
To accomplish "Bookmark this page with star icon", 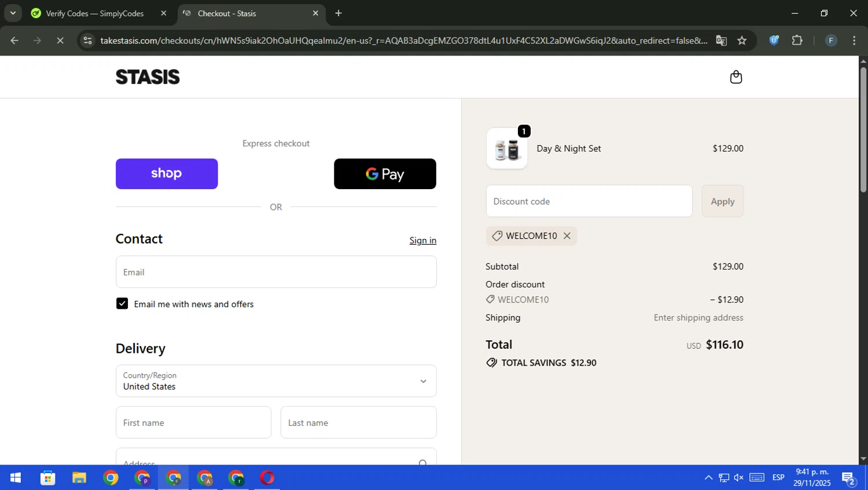I will [x=742, y=40].
